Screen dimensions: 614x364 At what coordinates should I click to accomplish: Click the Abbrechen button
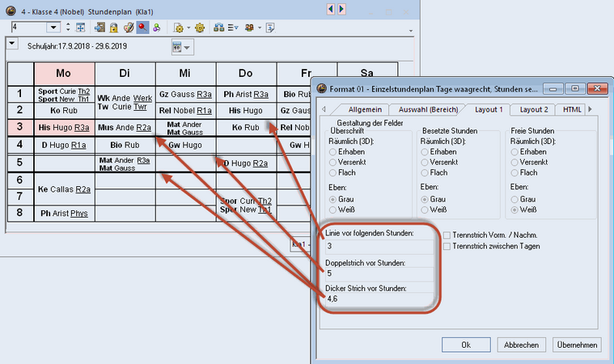pos(521,345)
